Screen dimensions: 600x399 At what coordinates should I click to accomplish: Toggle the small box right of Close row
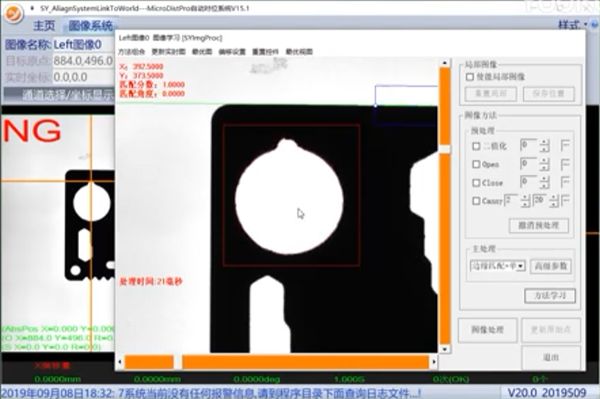[565, 182]
